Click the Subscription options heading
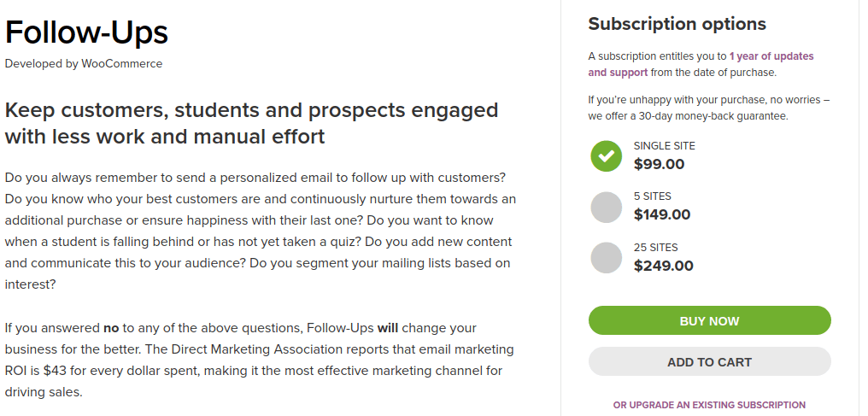 677,24
